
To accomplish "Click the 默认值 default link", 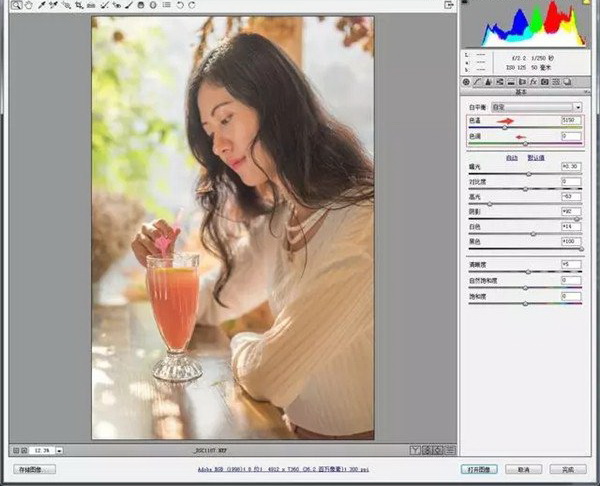I will (536, 158).
